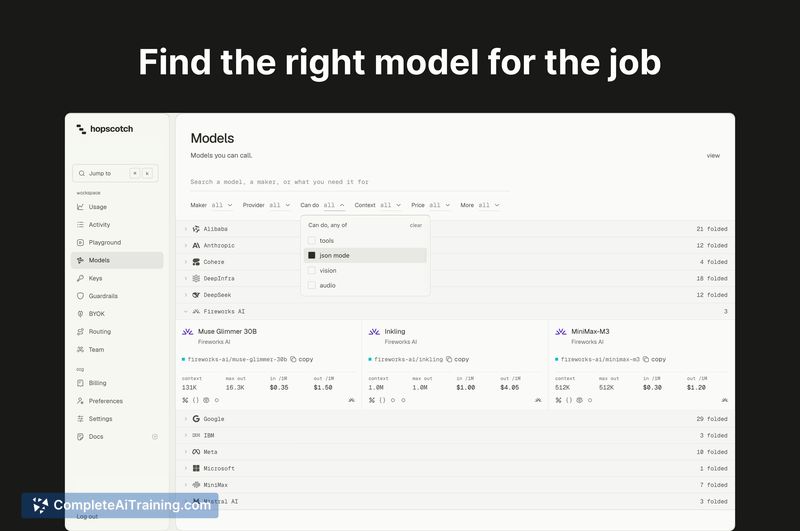Uncheck the json mode checkbox
Screen dimensions: 800x531
312,255
